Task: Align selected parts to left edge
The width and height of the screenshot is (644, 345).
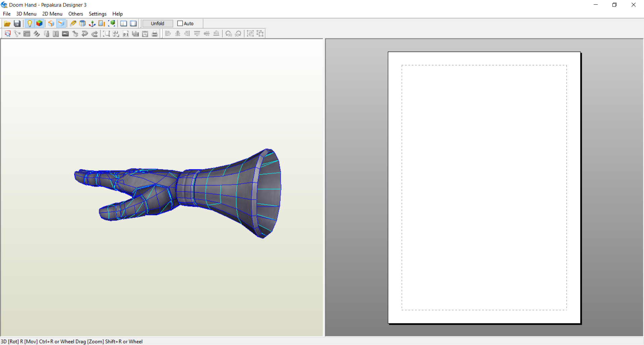Action: [168, 33]
